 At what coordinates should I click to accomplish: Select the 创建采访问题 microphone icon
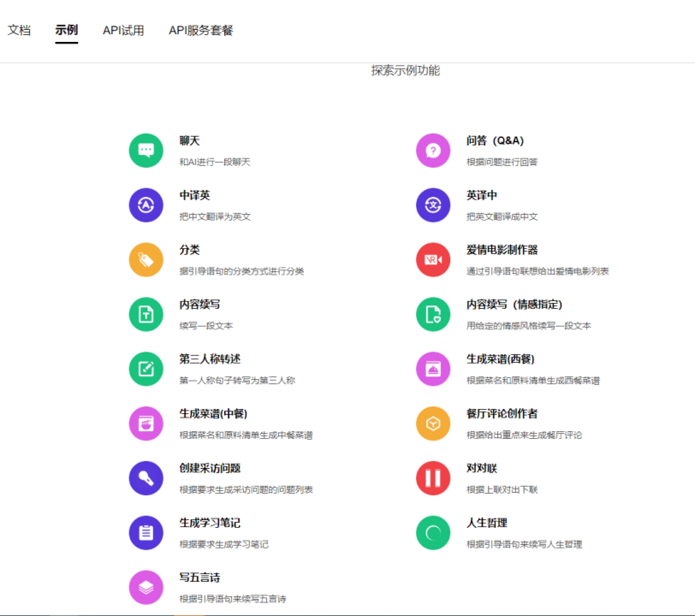pos(146,478)
